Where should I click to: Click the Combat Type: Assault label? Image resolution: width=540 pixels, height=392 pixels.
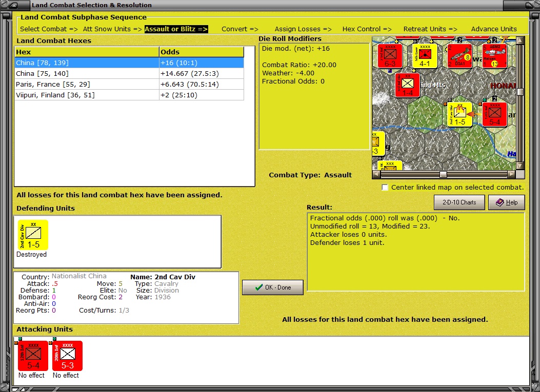(x=310, y=175)
